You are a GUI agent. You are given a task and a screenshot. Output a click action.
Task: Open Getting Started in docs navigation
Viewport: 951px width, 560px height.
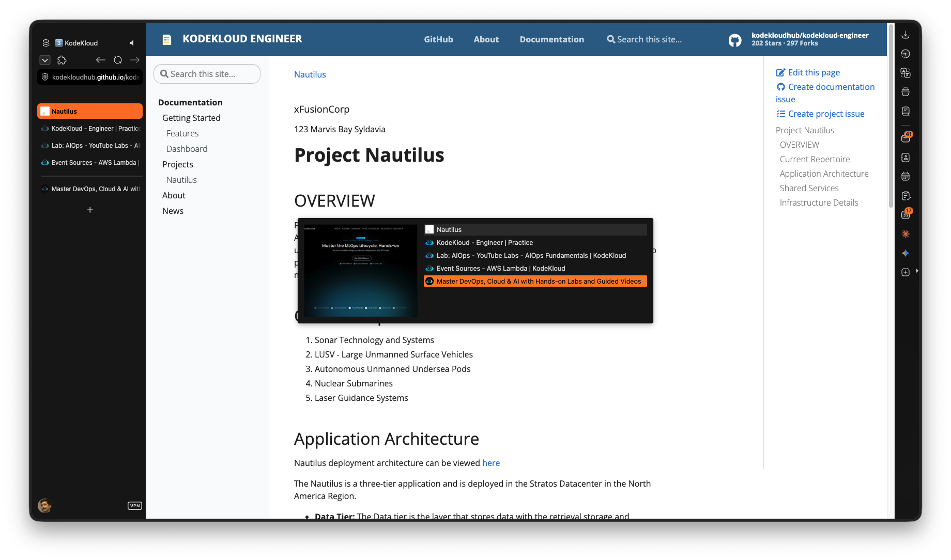click(191, 118)
